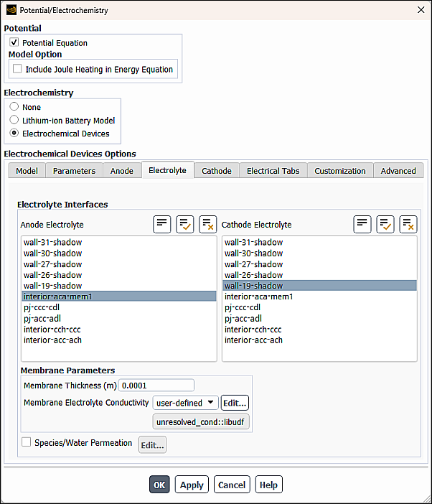Open the Cathode tab
Viewport: 432px width, 504px height.
(x=217, y=171)
